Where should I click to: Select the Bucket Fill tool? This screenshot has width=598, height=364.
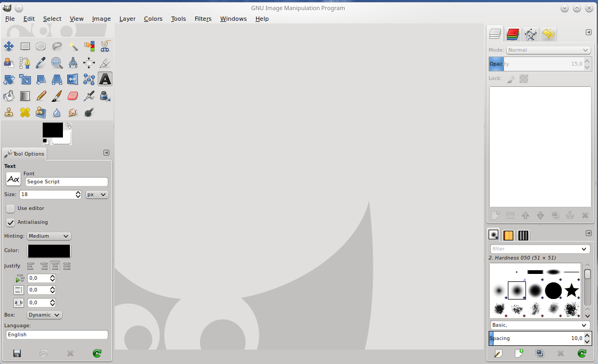(x=9, y=96)
